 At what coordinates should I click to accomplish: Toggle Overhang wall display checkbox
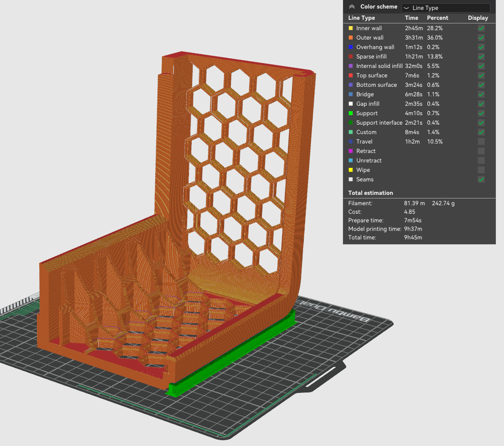[x=481, y=47]
